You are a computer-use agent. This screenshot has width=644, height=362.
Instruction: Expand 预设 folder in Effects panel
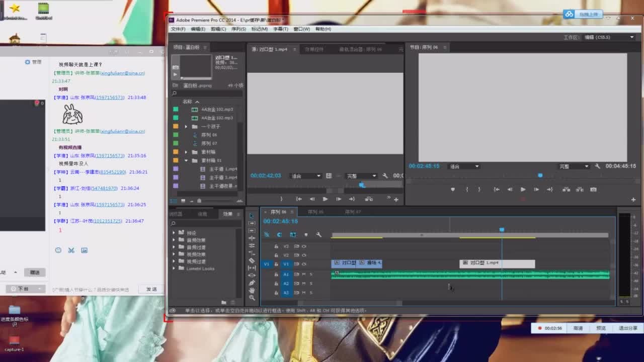174,233
